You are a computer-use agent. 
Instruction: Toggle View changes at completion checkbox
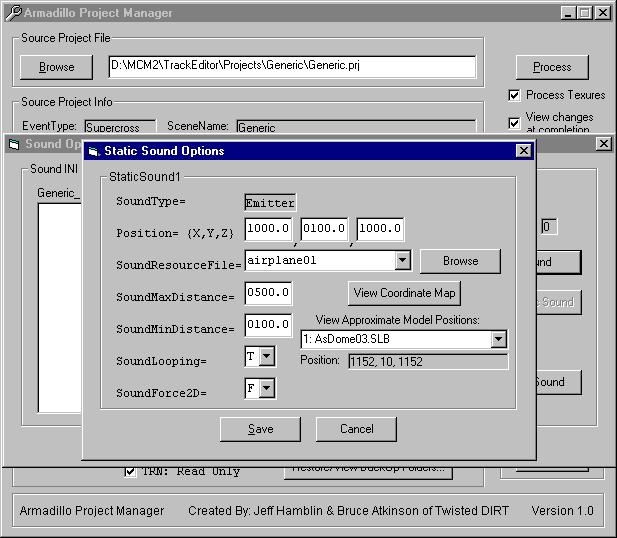pyautogui.click(x=514, y=122)
